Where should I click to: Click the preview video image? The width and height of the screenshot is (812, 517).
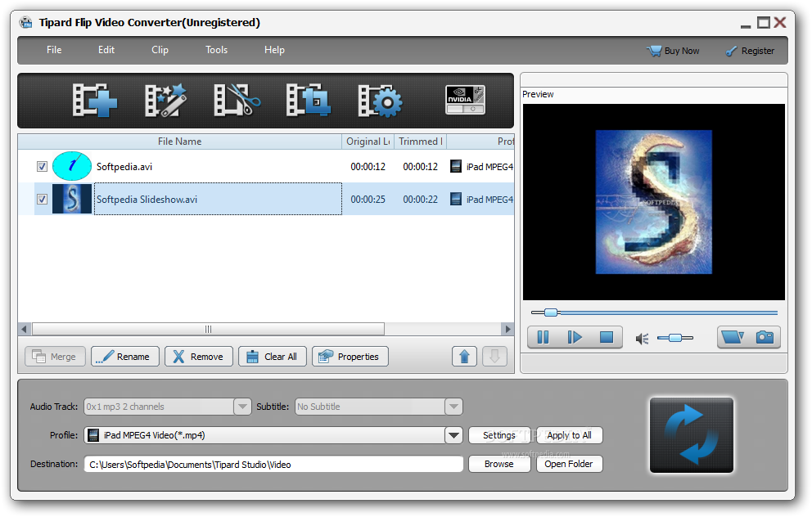(653, 202)
